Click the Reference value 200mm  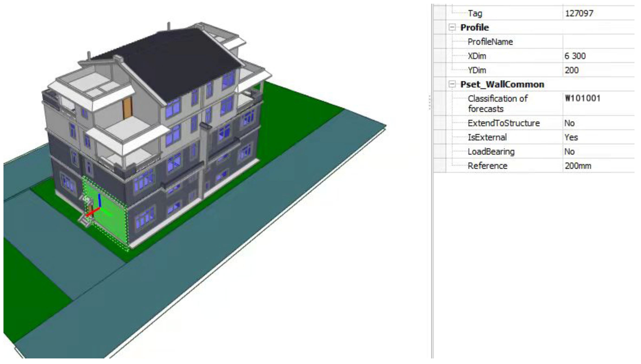tap(578, 166)
